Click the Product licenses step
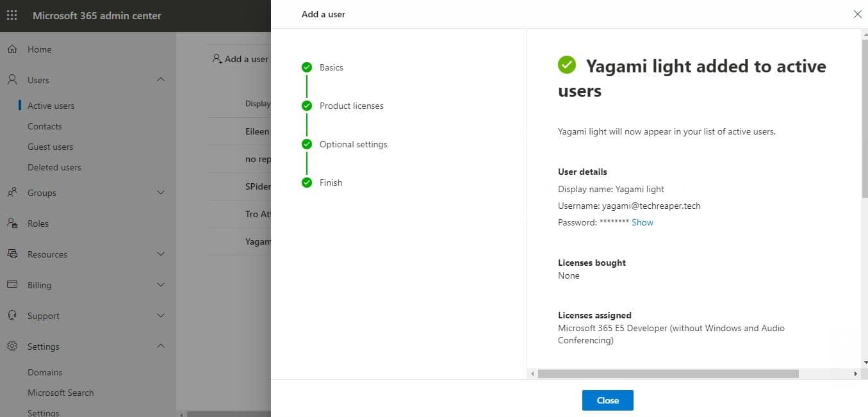Viewport: 868px width, 417px height. click(351, 106)
